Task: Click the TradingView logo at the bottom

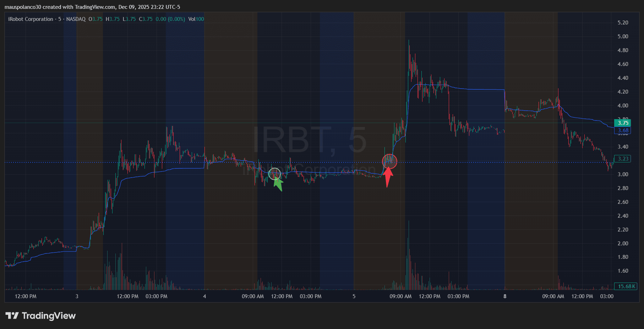Action: tap(40, 316)
